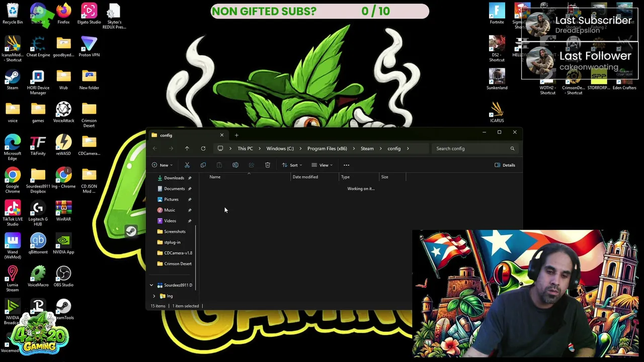Open Elgato Studio desktop icon
The image size is (644, 362).
click(89, 15)
